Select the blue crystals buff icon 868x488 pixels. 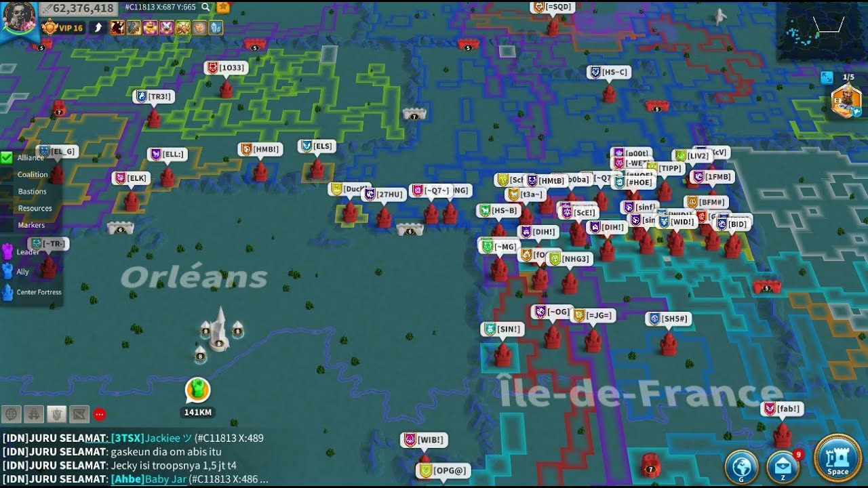[x=215, y=28]
